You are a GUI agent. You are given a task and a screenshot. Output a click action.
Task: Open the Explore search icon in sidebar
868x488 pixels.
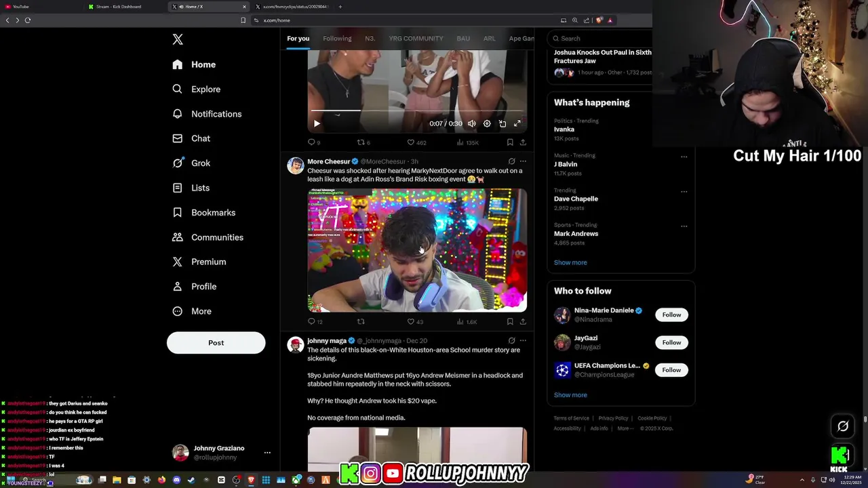177,89
